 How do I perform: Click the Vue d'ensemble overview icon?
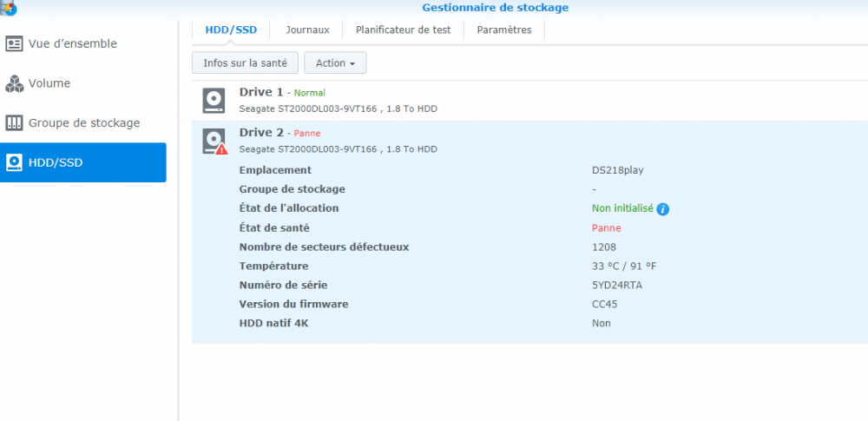14,43
